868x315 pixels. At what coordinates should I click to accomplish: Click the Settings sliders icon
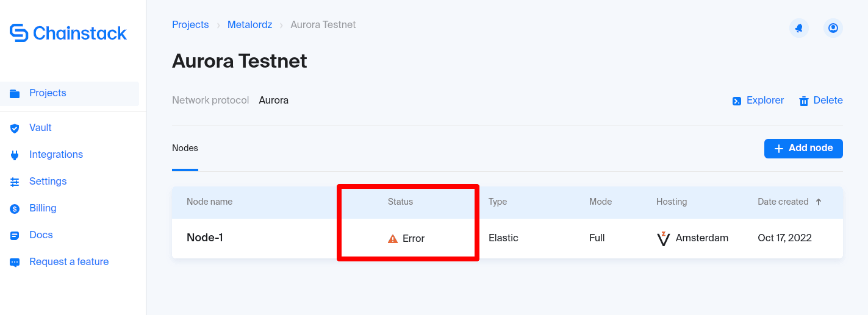(x=15, y=182)
